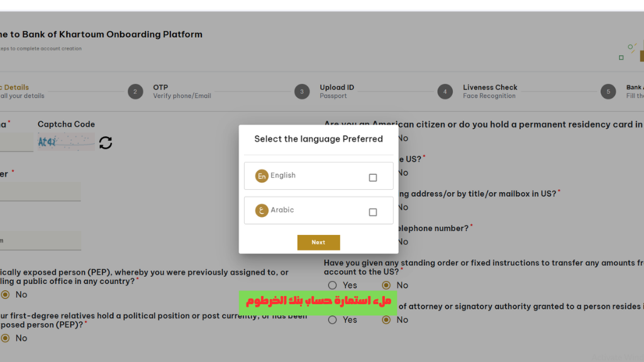644x362 pixels.
Task: Click the Arabic language option row
Action: [x=319, y=211]
